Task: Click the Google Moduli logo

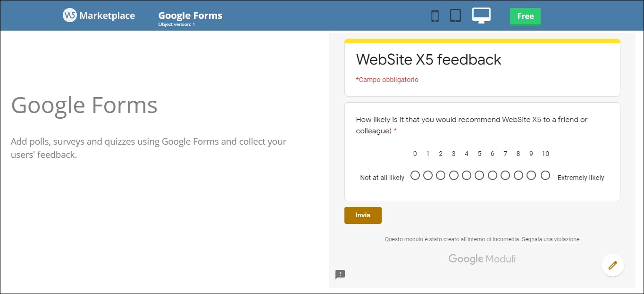Action: pyautogui.click(x=482, y=259)
